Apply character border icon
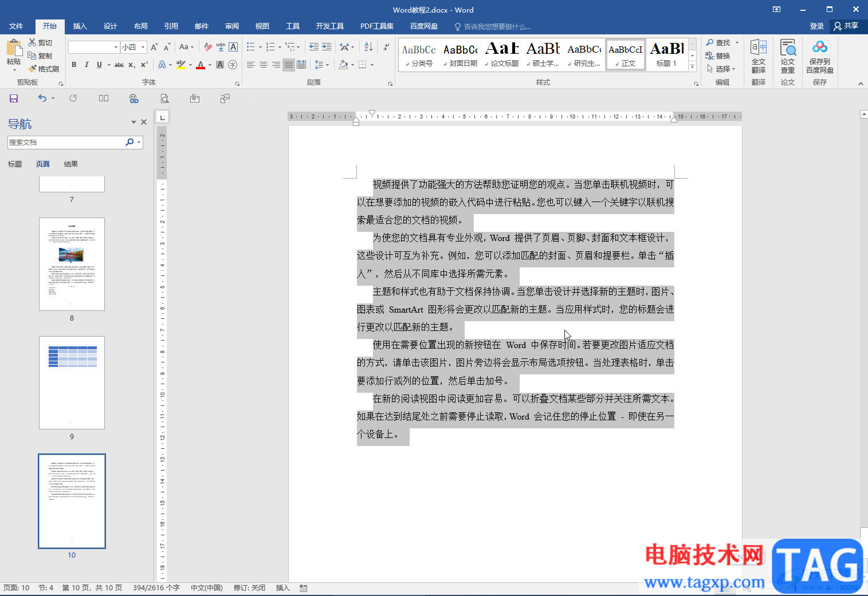Viewport: 868px width, 596px height. pos(233,47)
